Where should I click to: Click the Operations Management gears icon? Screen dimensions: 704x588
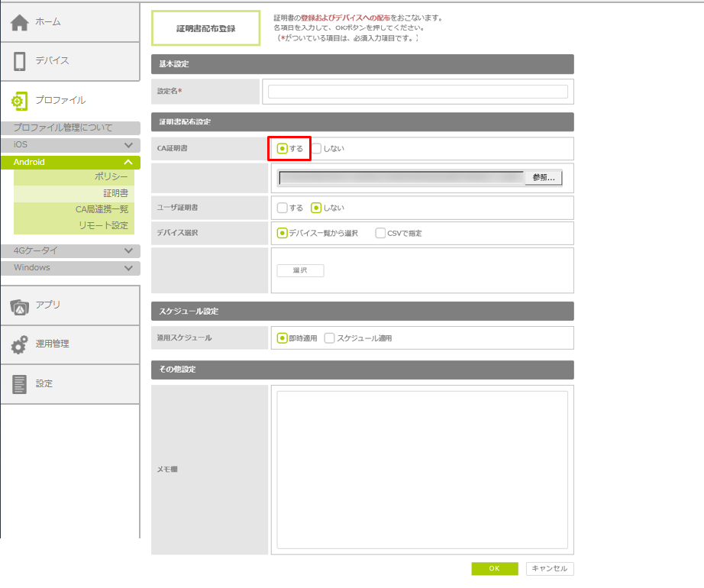coord(20,344)
